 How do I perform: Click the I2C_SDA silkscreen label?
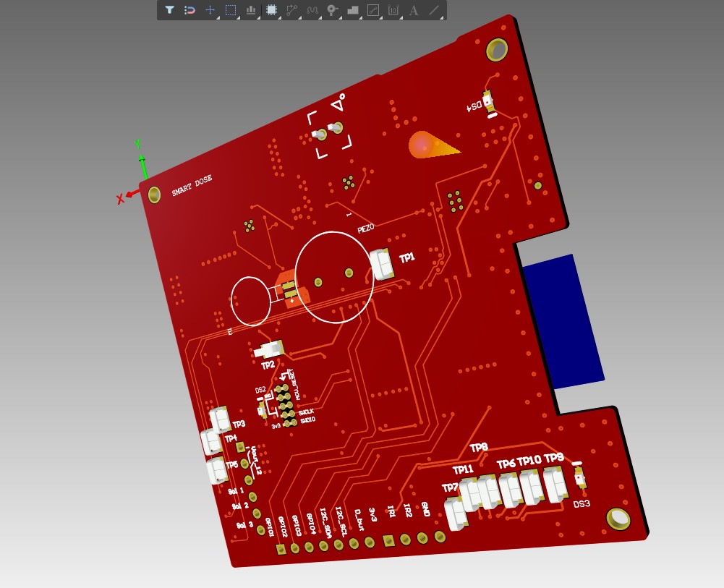point(325,523)
